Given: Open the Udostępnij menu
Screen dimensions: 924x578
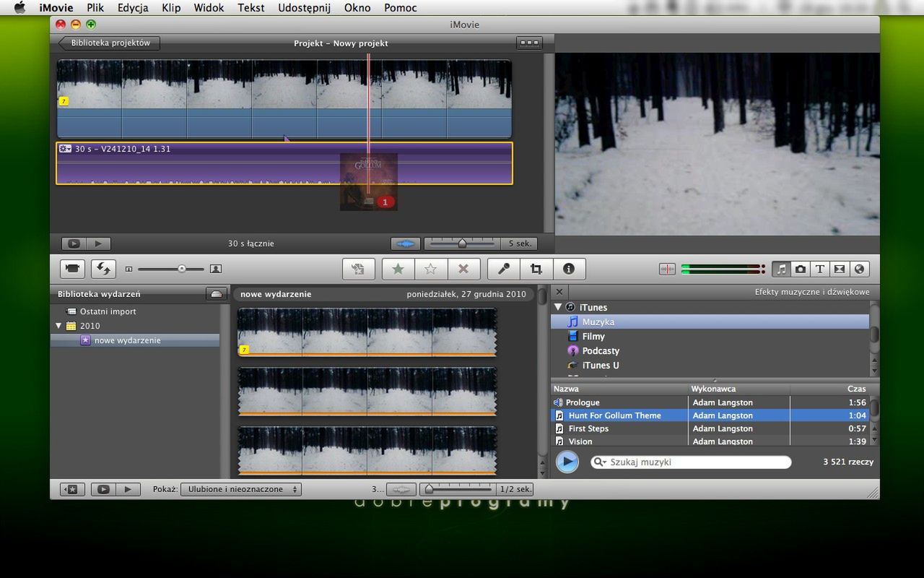Looking at the screenshot, I should pos(304,8).
